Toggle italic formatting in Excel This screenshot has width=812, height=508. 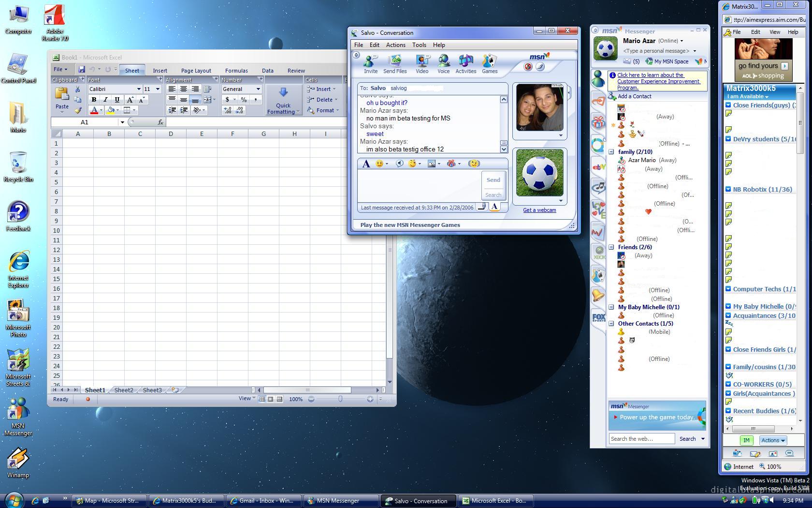(105, 99)
